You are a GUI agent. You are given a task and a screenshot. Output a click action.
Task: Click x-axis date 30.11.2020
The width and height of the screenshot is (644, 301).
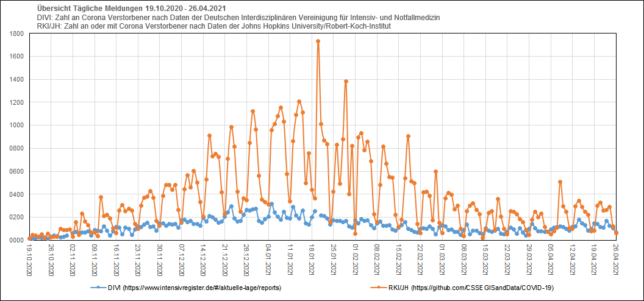[160, 260]
